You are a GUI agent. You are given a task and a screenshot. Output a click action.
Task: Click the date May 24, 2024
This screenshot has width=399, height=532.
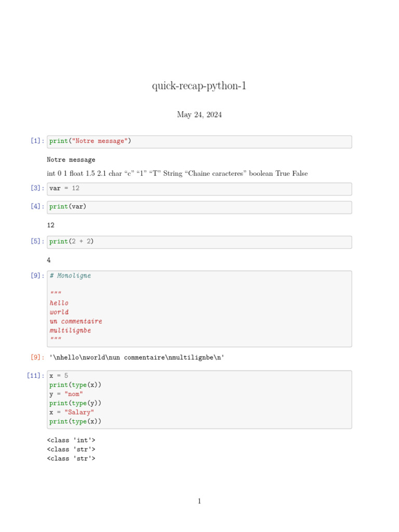point(199,115)
